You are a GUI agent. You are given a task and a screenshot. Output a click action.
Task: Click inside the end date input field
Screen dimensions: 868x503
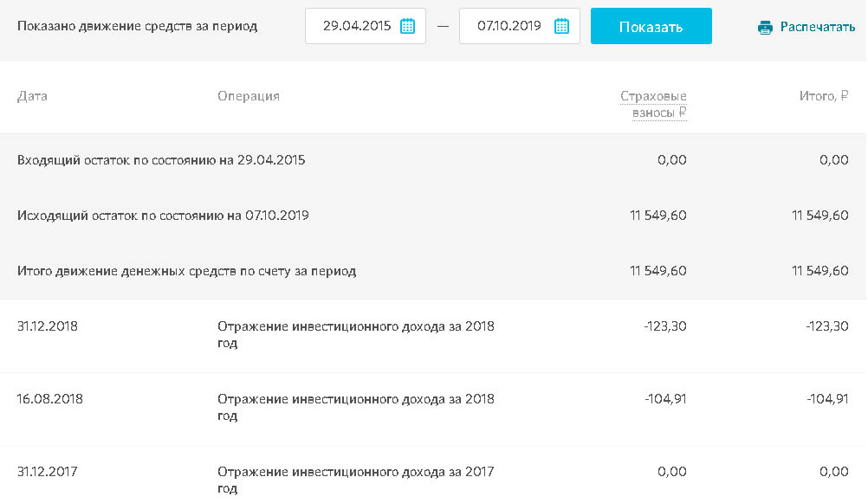(x=511, y=26)
